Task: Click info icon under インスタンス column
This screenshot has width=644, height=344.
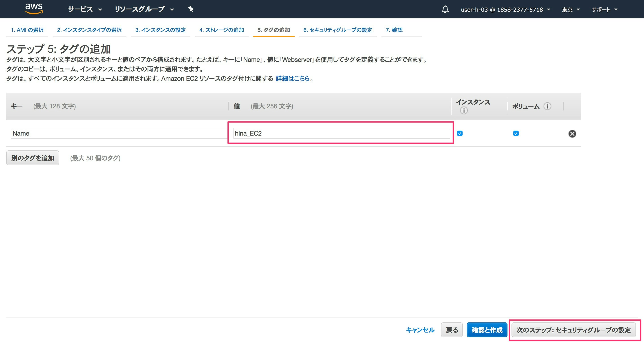Action: click(464, 110)
